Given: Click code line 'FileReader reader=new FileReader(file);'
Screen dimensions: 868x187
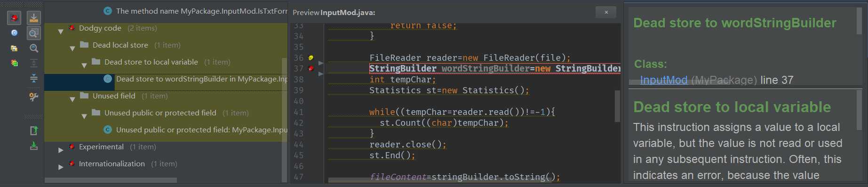Looking at the screenshot, I should pos(470,58).
